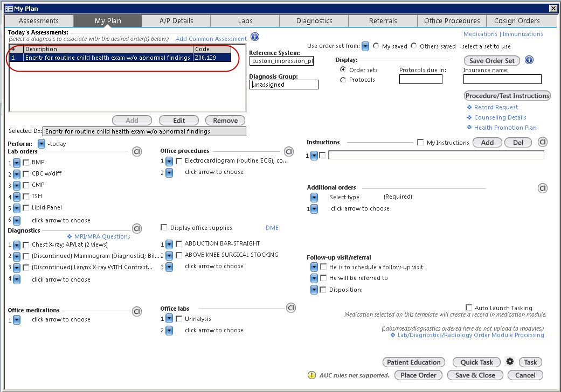Click the Edit assessment button
Viewport: 561px width, 392px height.
click(x=179, y=121)
